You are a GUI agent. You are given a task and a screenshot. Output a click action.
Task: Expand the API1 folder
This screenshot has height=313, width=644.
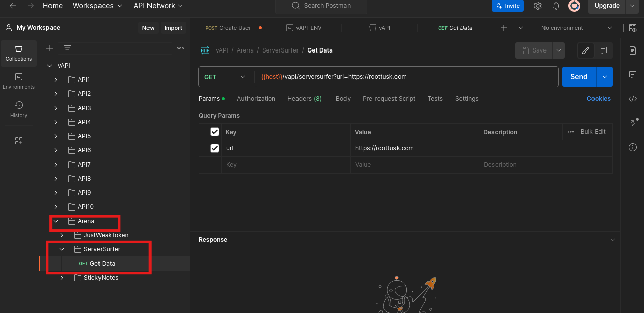click(x=56, y=80)
